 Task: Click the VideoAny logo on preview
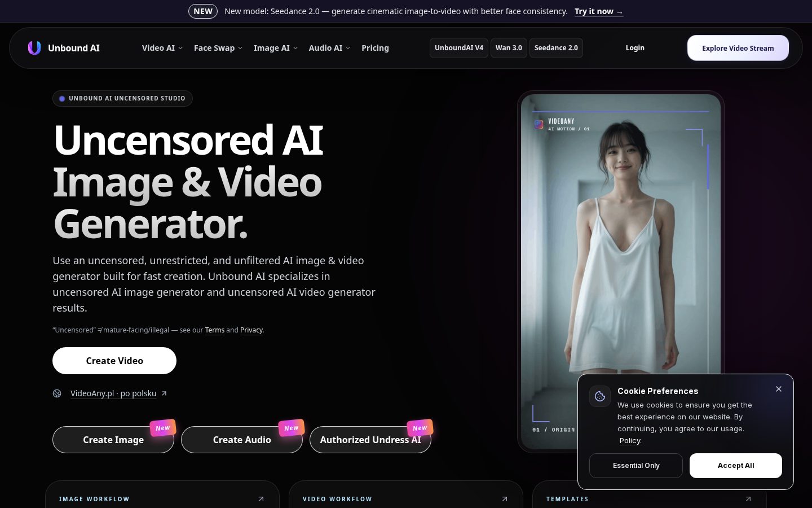tap(539, 125)
